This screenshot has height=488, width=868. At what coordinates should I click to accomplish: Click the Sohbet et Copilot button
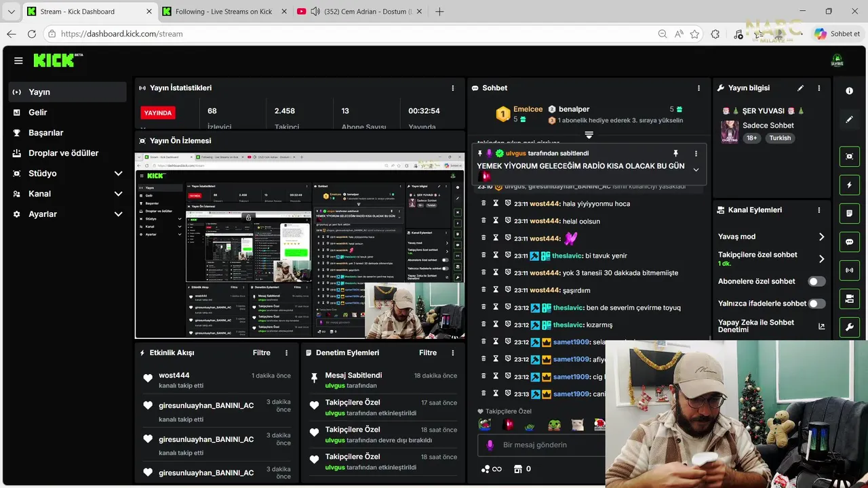click(x=837, y=34)
